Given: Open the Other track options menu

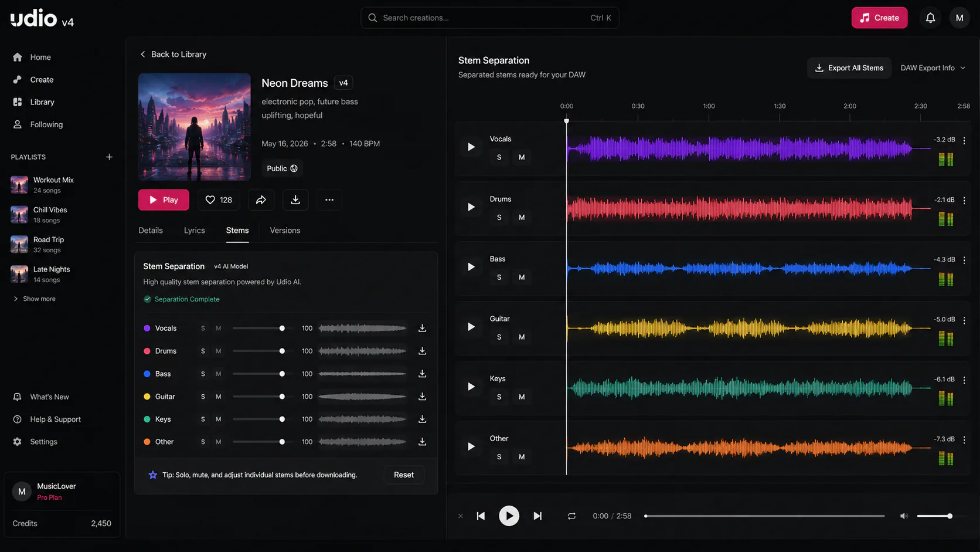Looking at the screenshot, I should point(964,440).
